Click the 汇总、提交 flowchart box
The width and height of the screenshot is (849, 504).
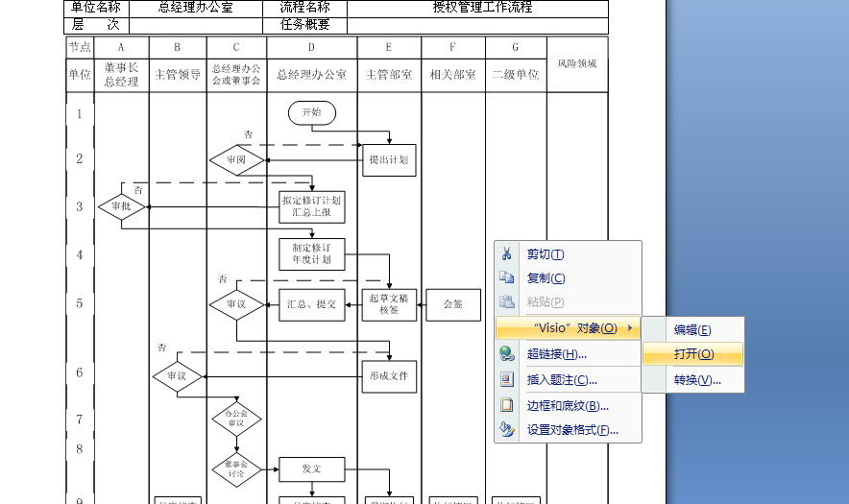click(312, 304)
